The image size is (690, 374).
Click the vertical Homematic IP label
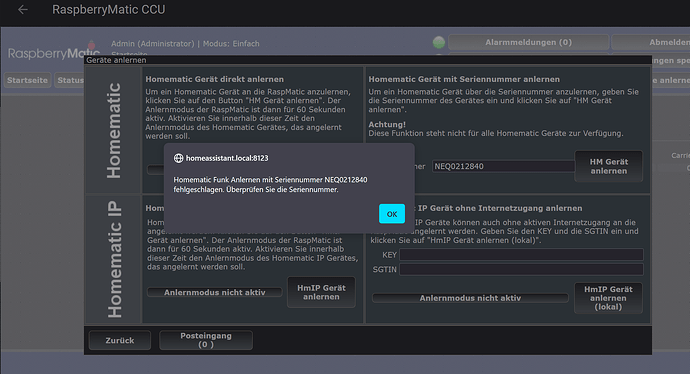114,259
